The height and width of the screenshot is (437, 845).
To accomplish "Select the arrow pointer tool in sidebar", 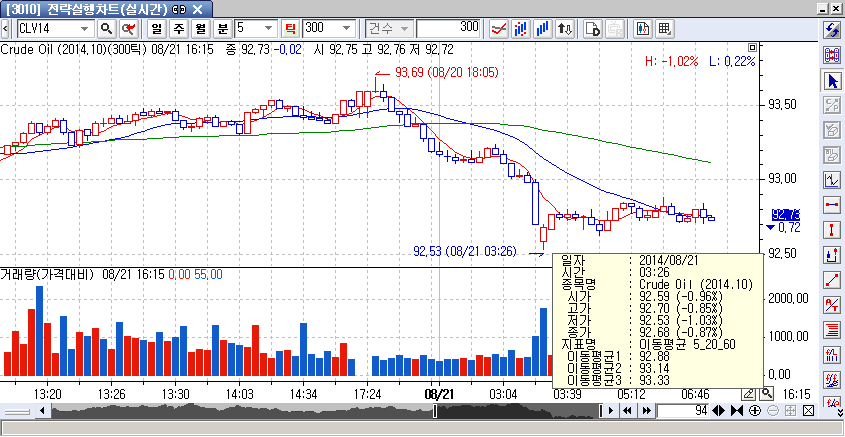I will tap(831, 80).
